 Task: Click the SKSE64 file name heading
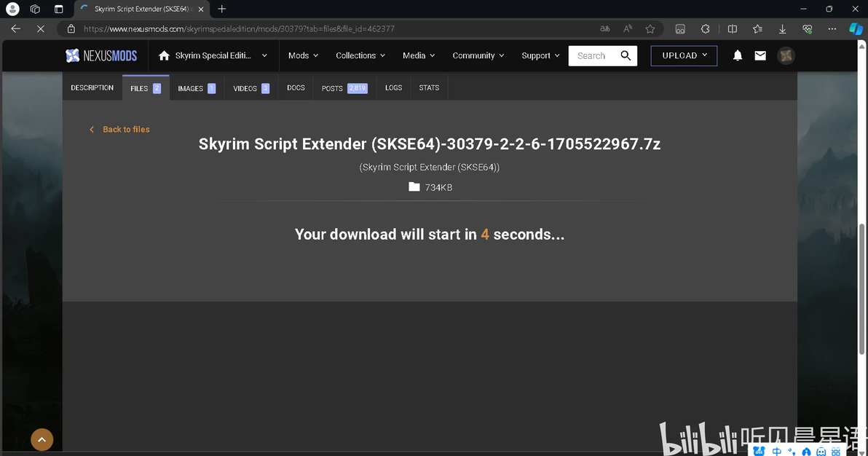[x=430, y=144]
